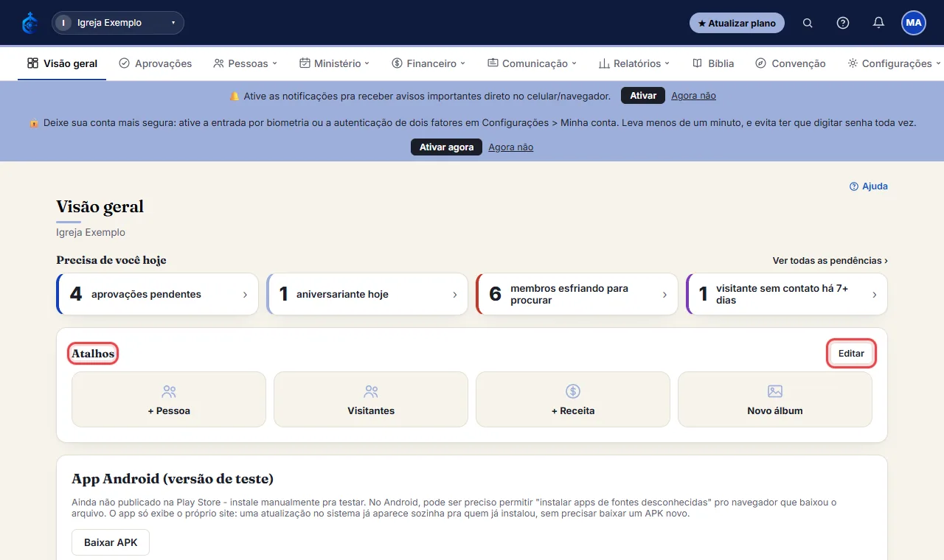Click the + Receita shortcut label
944x560 pixels.
point(573,410)
